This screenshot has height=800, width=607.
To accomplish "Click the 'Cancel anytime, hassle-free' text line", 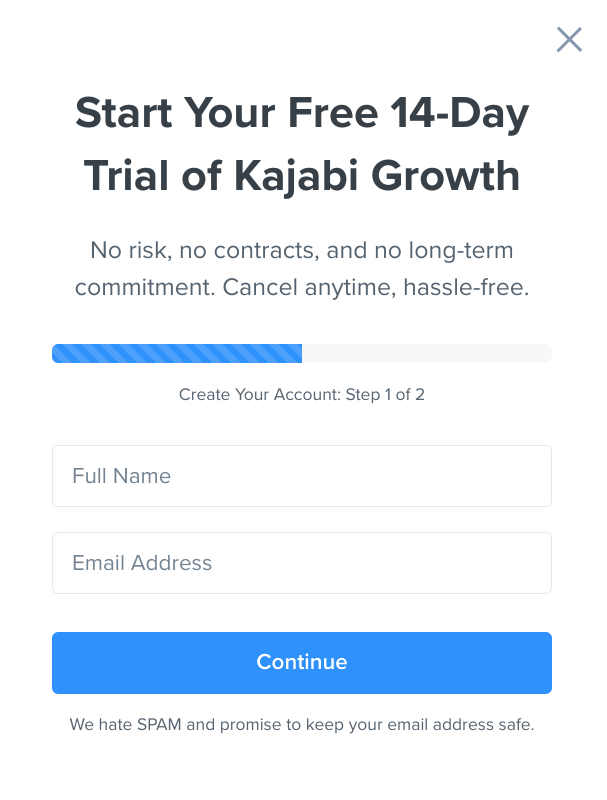I will tap(375, 287).
